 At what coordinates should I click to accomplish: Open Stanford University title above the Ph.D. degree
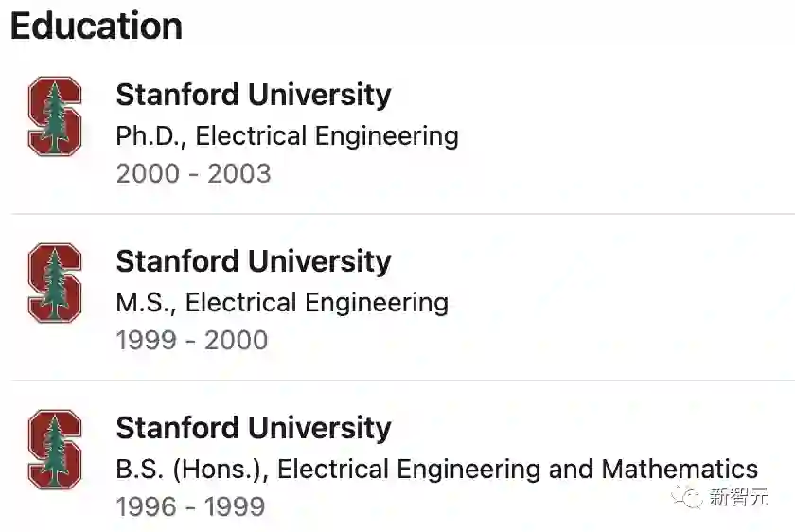pos(253,95)
